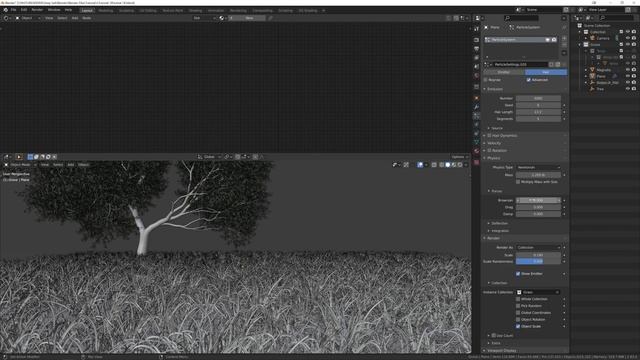Switch to the Animation workspace tab

tap(216, 10)
